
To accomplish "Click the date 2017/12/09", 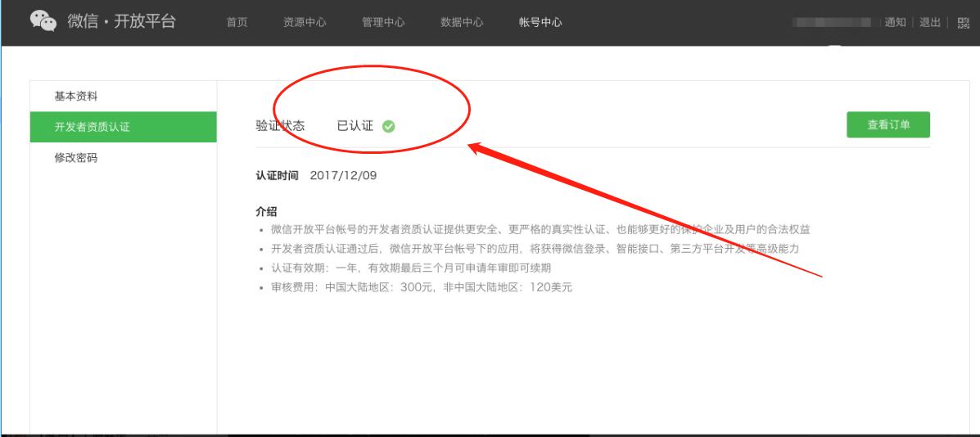I will pos(343,175).
